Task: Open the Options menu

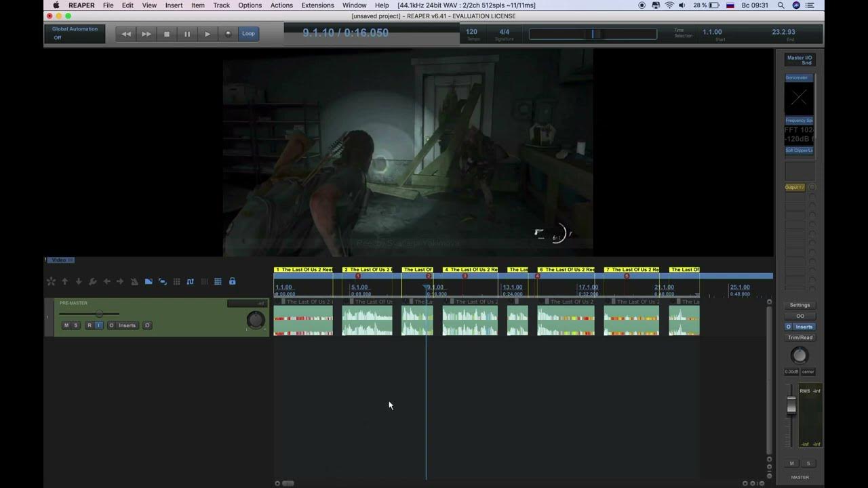Action: click(250, 5)
